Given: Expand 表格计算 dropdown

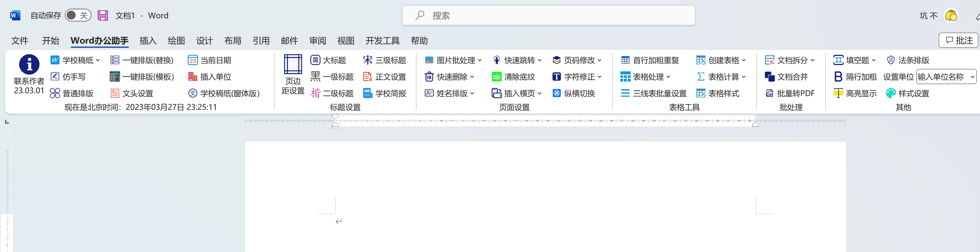Looking at the screenshot, I should [744, 77].
